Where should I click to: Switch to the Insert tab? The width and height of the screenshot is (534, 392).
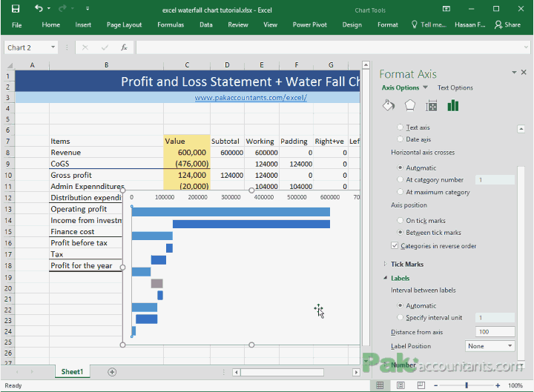[x=83, y=25]
